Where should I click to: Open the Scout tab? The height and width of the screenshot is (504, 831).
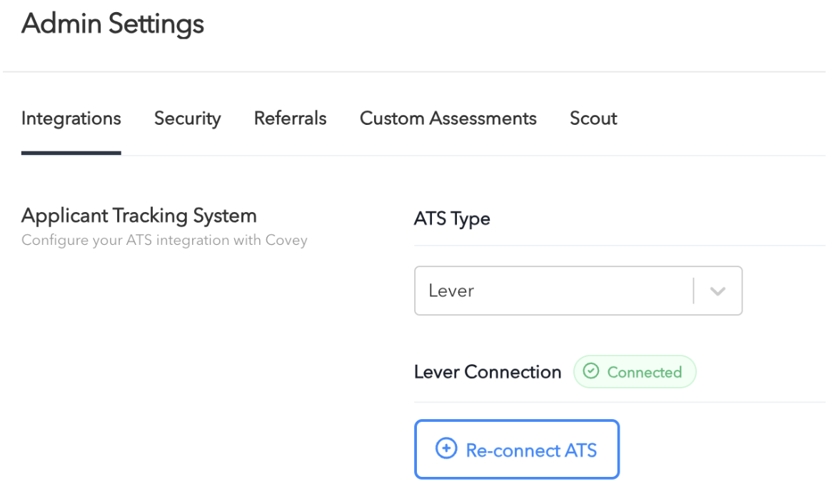pyautogui.click(x=593, y=119)
